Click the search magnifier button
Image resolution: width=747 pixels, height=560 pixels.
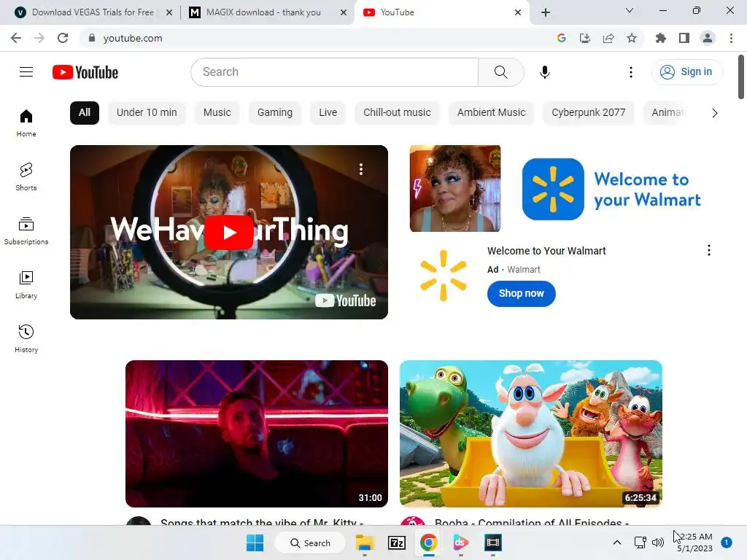coord(500,72)
